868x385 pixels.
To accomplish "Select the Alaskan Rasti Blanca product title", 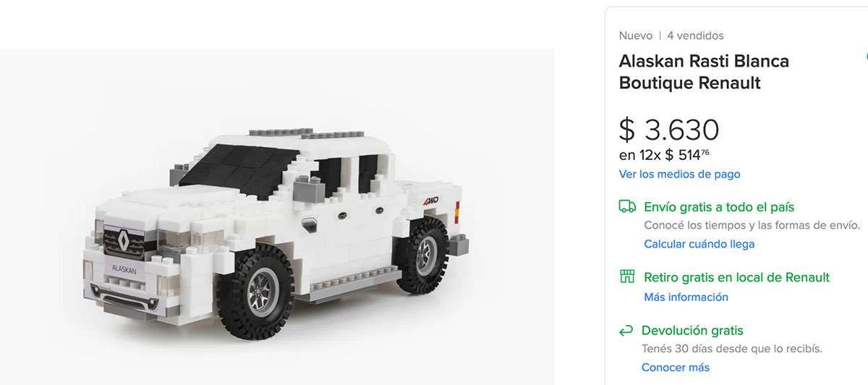I will pyautogui.click(x=704, y=72).
